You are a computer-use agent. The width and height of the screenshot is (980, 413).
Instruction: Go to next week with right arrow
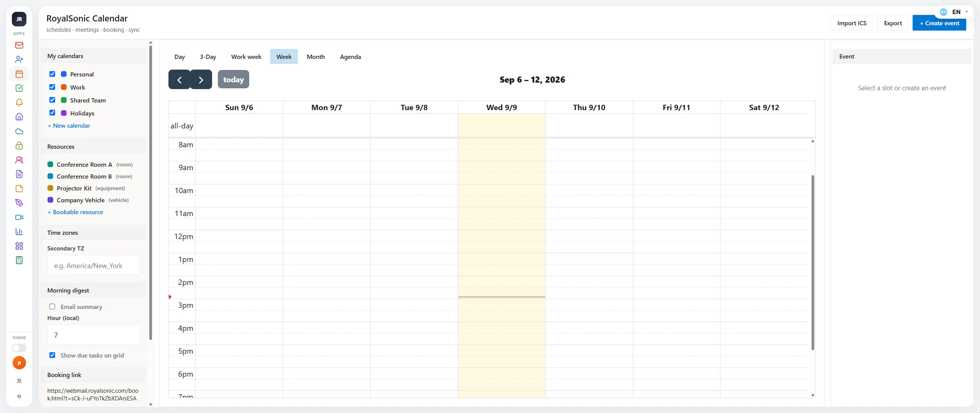click(x=201, y=80)
